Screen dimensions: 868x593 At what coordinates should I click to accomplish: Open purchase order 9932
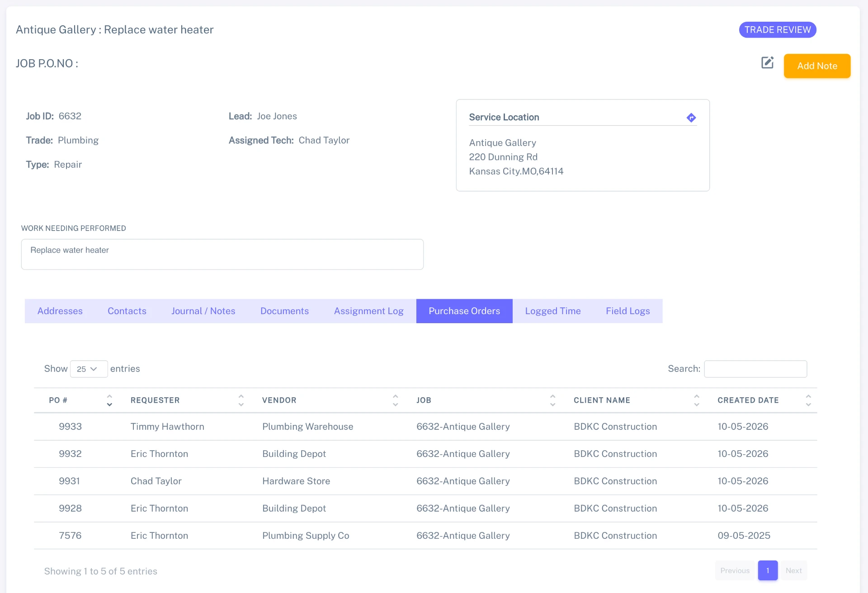tap(70, 454)
